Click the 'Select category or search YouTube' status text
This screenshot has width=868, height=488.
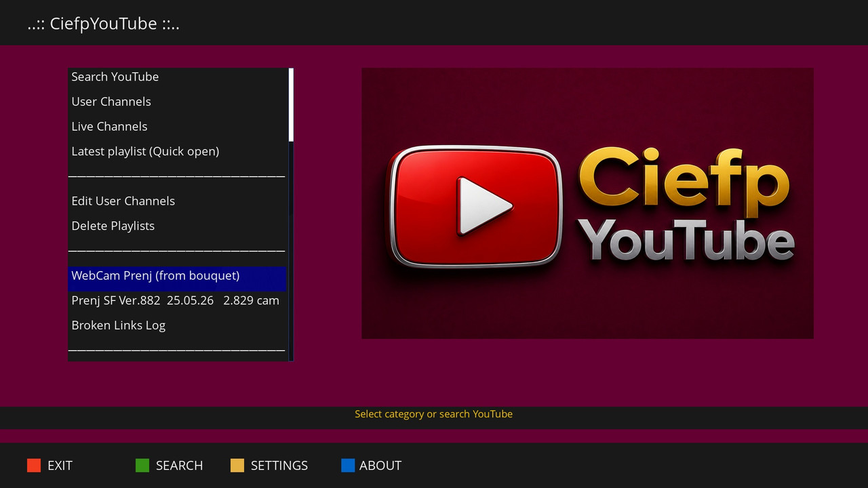coord(434,414)
